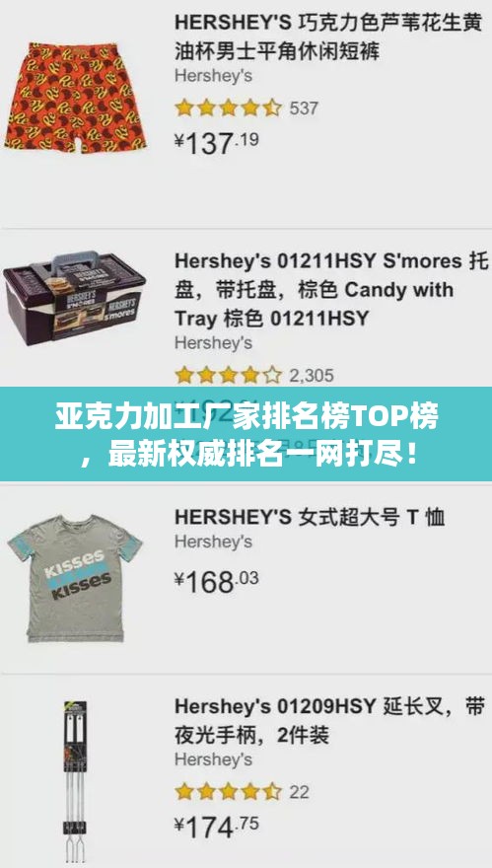Open the 22 reviews count

299,792
